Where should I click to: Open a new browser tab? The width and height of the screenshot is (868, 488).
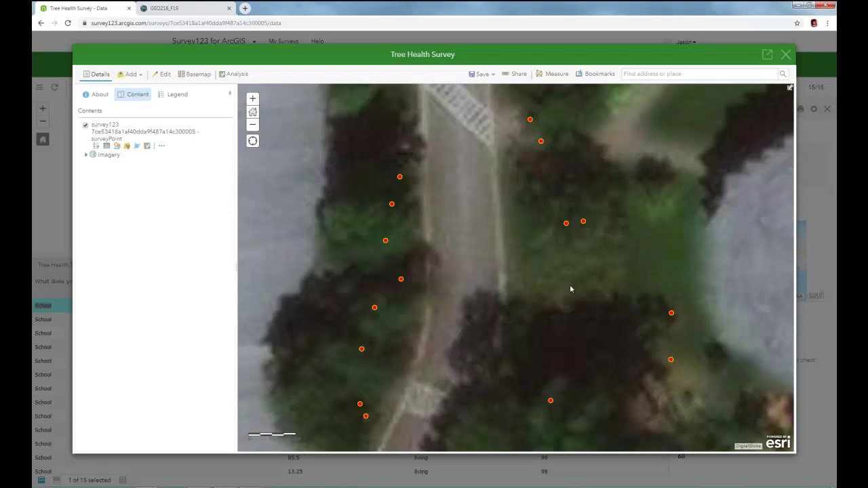pos(245,8)
